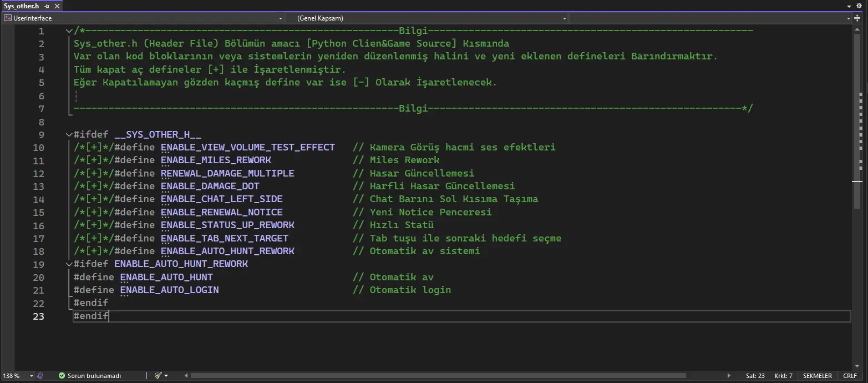Viewport: 868px width, 383px height.
Task: Click ENABLE_VIEW_VOLUME_TEST_EFFECT define name
Action: [248, 148]
